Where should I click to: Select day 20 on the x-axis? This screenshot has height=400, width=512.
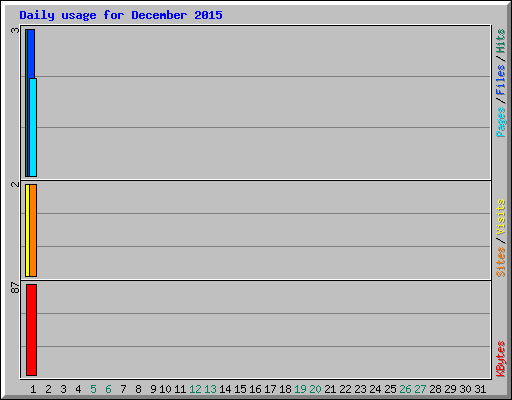point(315,389)
